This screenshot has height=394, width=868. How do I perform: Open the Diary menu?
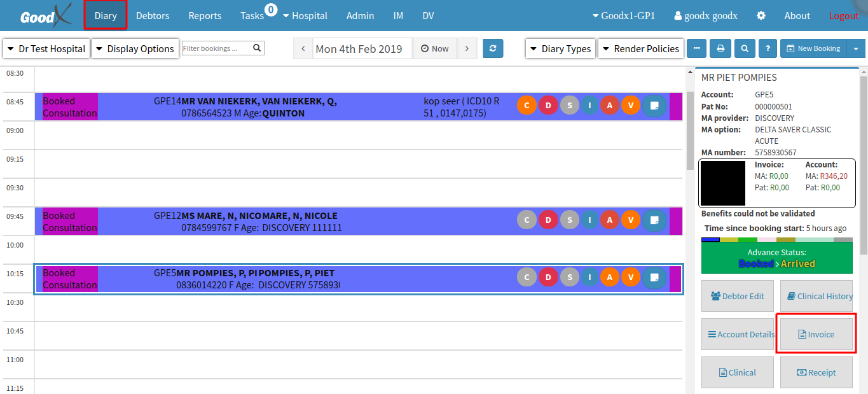106,15
